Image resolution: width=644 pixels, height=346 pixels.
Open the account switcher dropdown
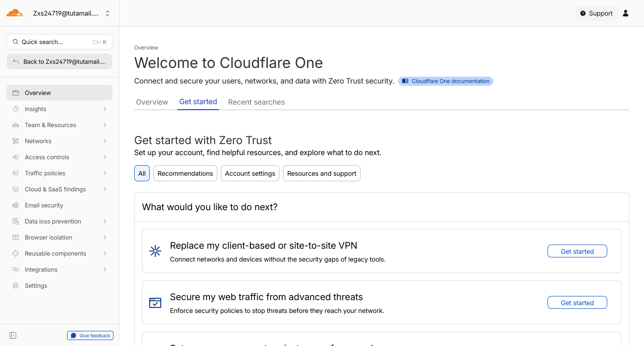tap(107, 13)
